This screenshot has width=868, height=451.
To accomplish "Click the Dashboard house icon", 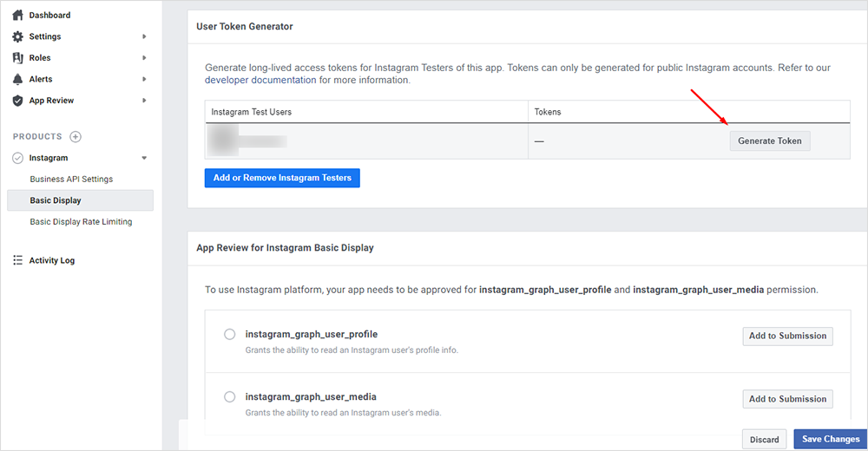I will [x=17, y=15].
